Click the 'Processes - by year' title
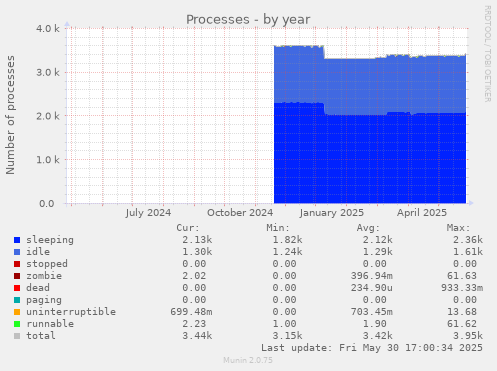 [x=248, y=20]
